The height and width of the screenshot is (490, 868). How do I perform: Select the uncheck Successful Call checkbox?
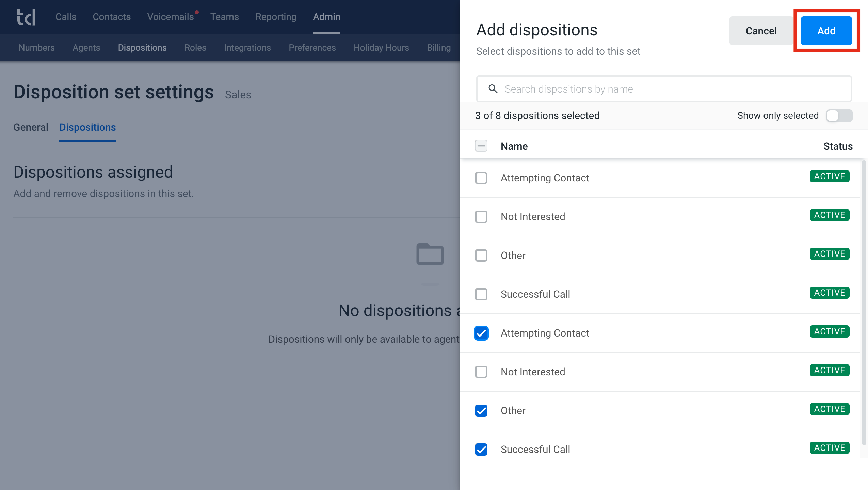482,294
